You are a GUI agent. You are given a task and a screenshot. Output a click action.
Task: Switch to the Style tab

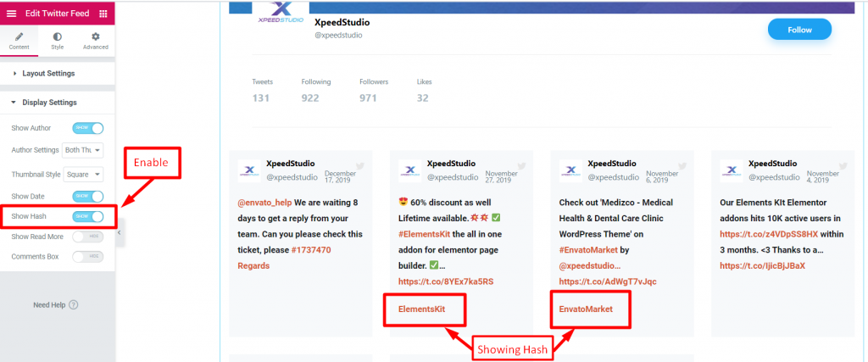[57, 41]
